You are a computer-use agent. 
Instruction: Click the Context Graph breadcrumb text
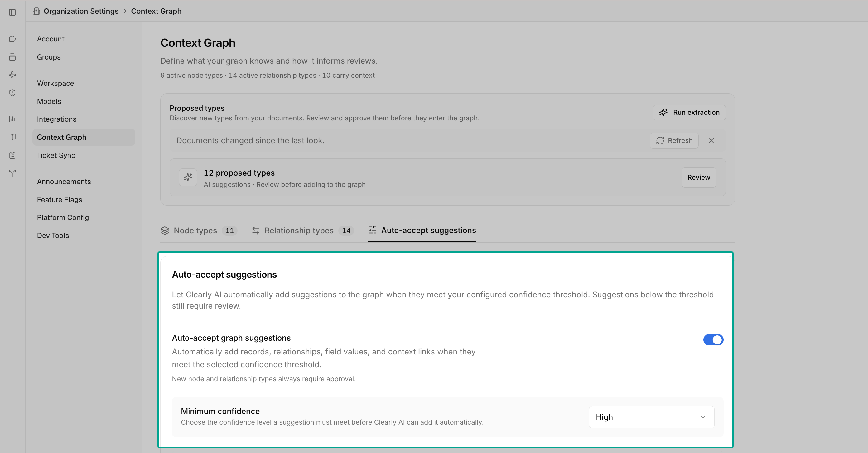tap(156, 11)
